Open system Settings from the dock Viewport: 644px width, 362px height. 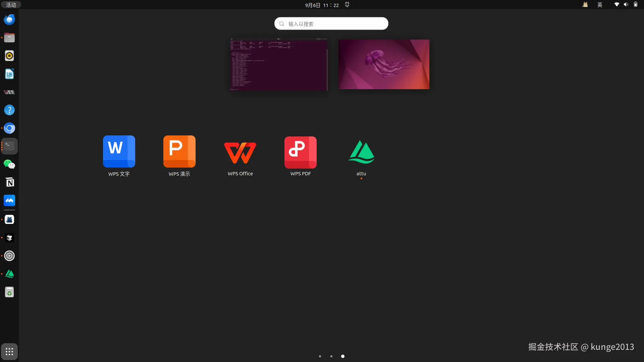(9, 256)
